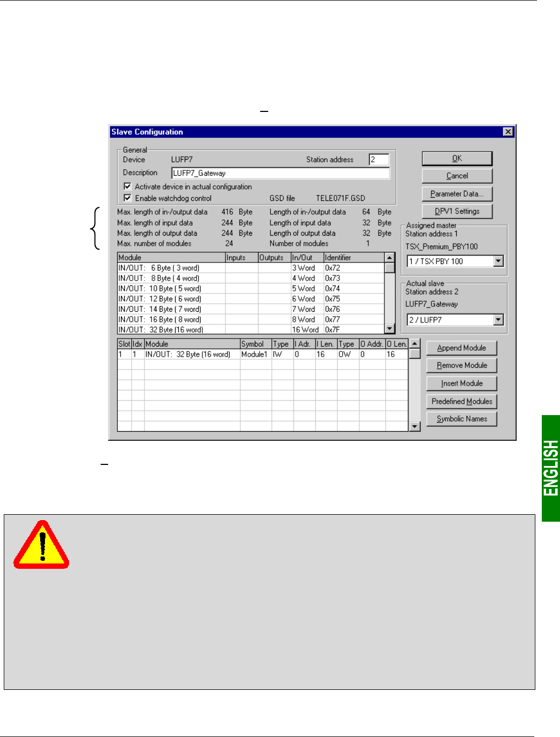Click the I Adr. column header
Screen dimensions: 560x737
(304, 344)
